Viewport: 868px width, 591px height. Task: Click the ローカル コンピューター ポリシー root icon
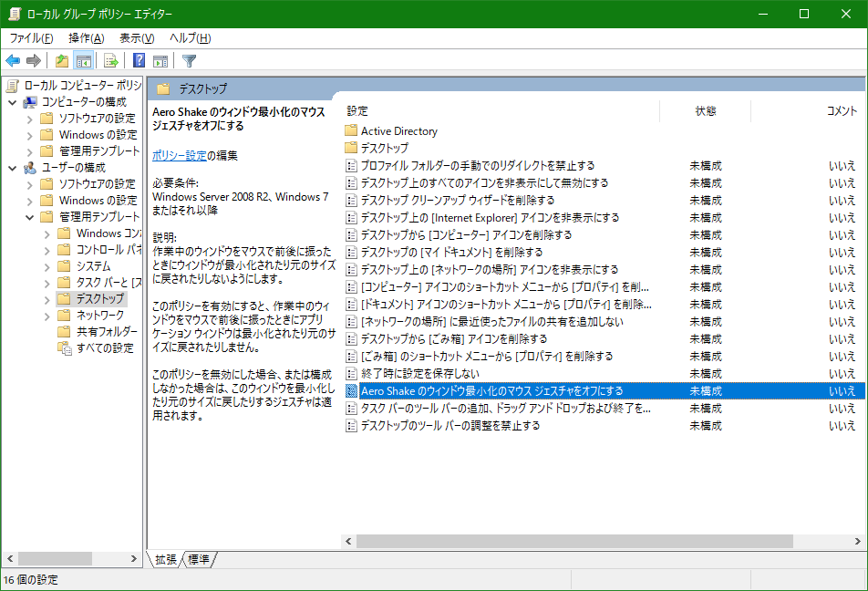(x=12, y=86)
